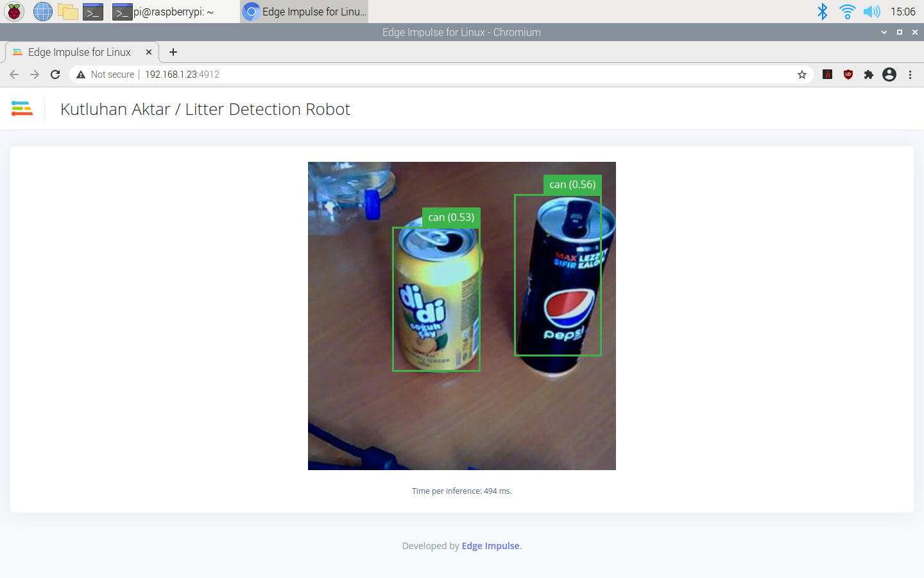Open a new browser tab
Image resolution: width=924 pixels, height=578 pixels.
(173, 52)
